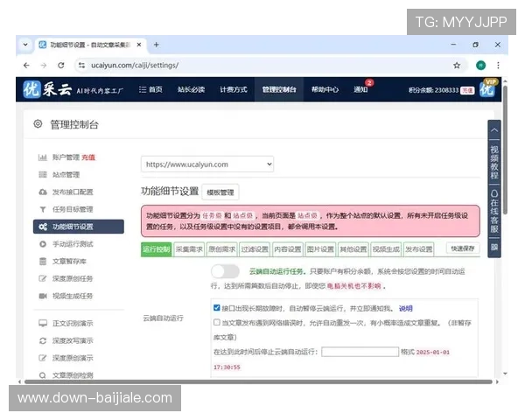
Task: Open 在线客服 in the side panel
Action: [494, 212]
